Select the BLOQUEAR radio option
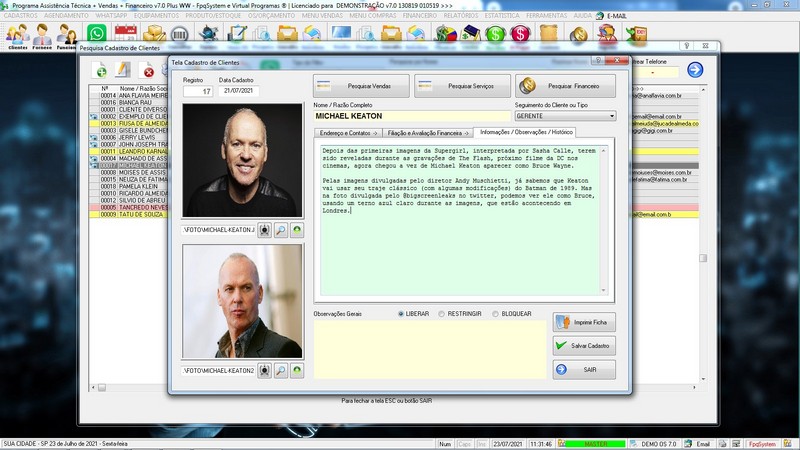 click(512, 314)
